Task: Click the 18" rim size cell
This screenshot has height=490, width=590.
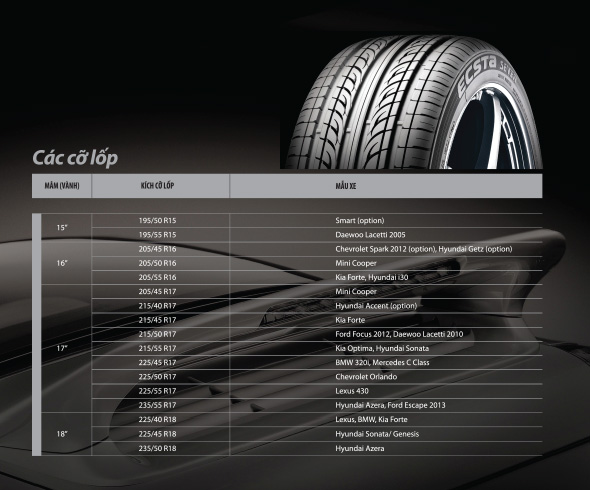Action: [62, 434]
